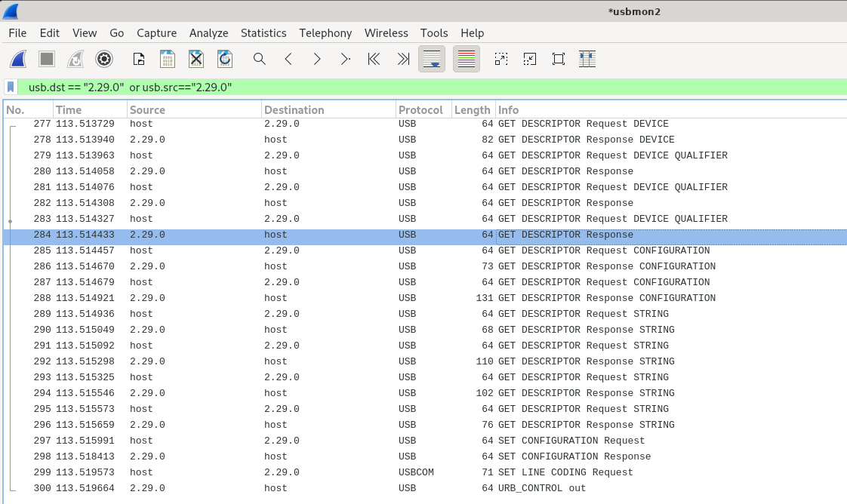This screenshot has height=504, width=847.
Task: Open find packet magnifier tool
Action: (x=259, y=59)
